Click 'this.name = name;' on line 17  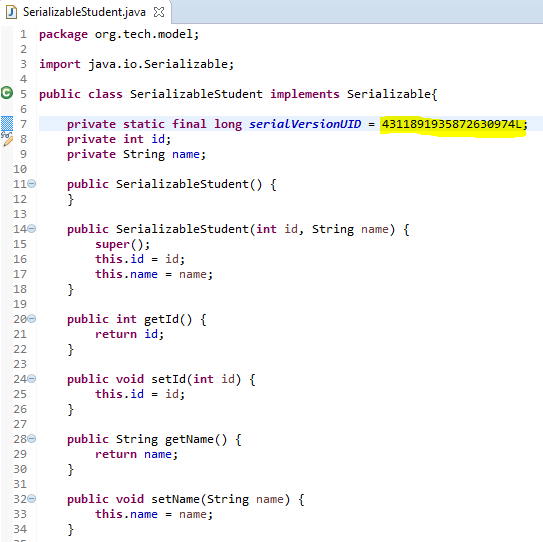click(x=154, y=274)
